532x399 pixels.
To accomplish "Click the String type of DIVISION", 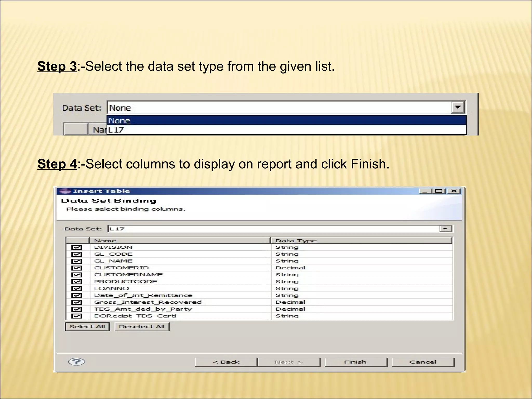I will [287, 247].
